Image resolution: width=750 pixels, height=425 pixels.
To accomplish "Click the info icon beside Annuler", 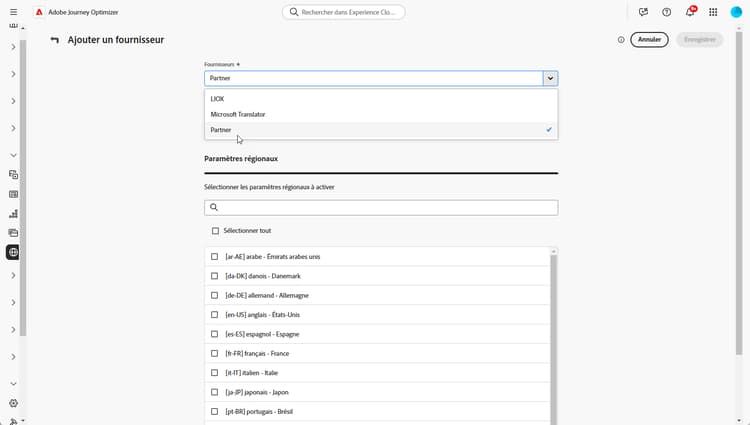I will pos(621,40).
